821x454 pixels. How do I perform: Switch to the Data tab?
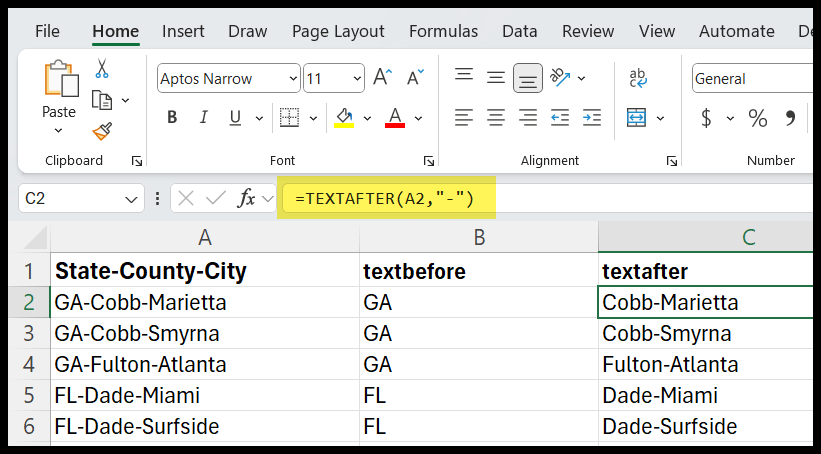pos(519,31)
